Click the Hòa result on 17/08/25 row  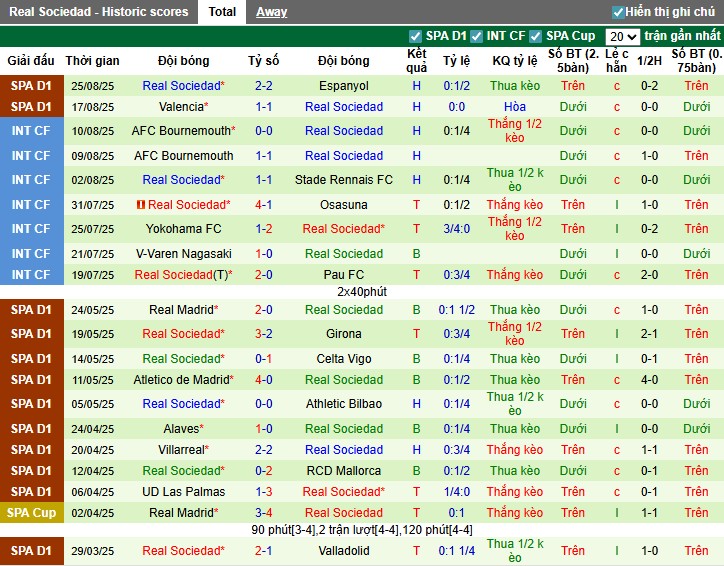[x=515, y=107]
